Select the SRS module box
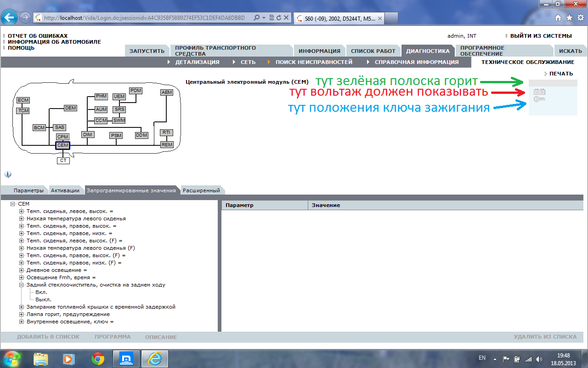Viewport: 588px width, 368px height. pyautogui.click(x=119, y=109)
